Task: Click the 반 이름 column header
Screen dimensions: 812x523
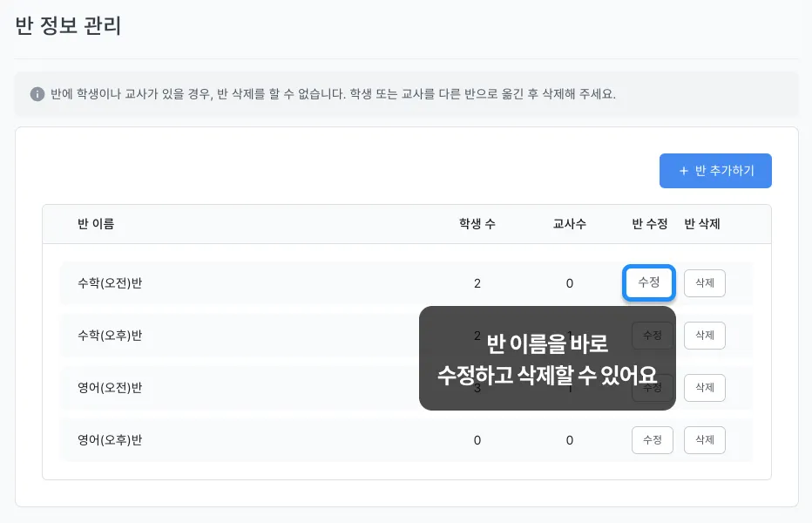Action: pyautogui.click(x=96, y=224)
